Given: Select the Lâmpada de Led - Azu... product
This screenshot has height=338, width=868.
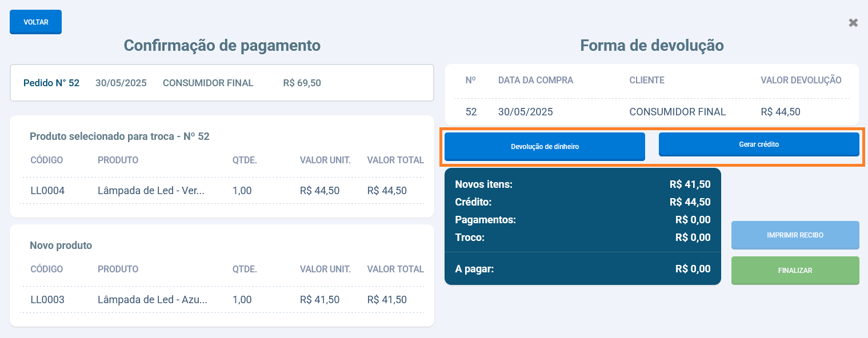Looking at the screenshot, I should coord(152,300).
